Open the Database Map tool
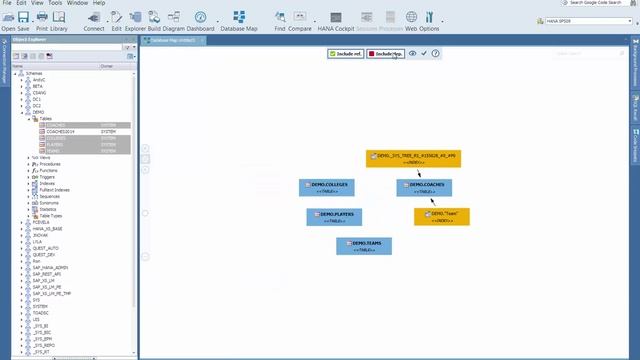Screen dimensions: 640x360 239,21
